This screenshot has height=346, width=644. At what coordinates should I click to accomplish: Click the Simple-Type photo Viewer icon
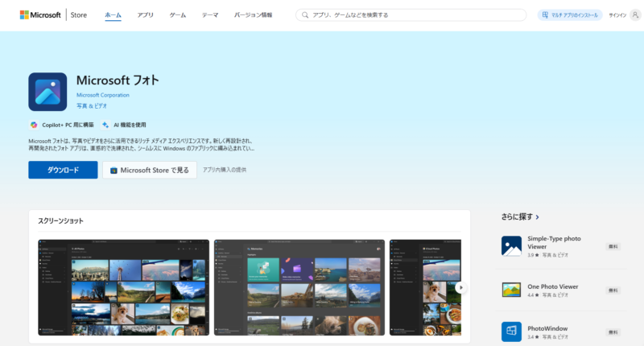click(511, 246)
